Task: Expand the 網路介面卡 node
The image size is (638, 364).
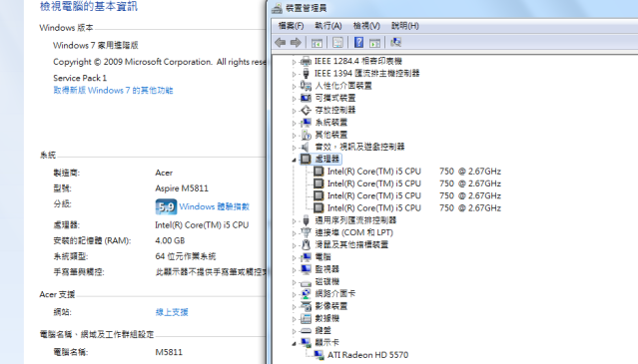Action: 294,294
